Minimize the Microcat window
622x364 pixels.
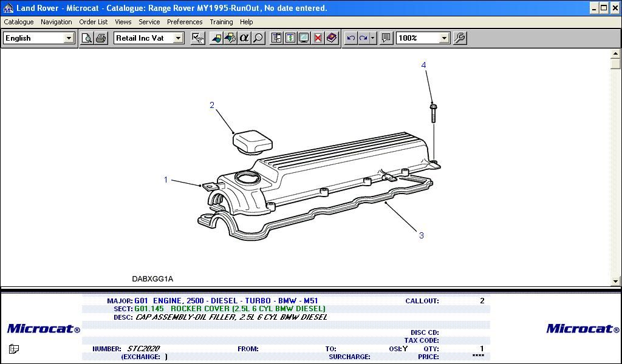coord(594,8)
